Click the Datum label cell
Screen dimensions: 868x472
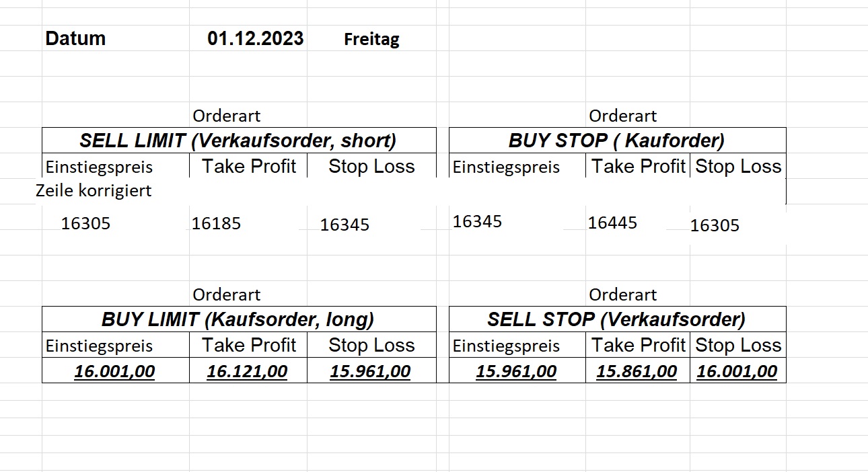[75, 38]
